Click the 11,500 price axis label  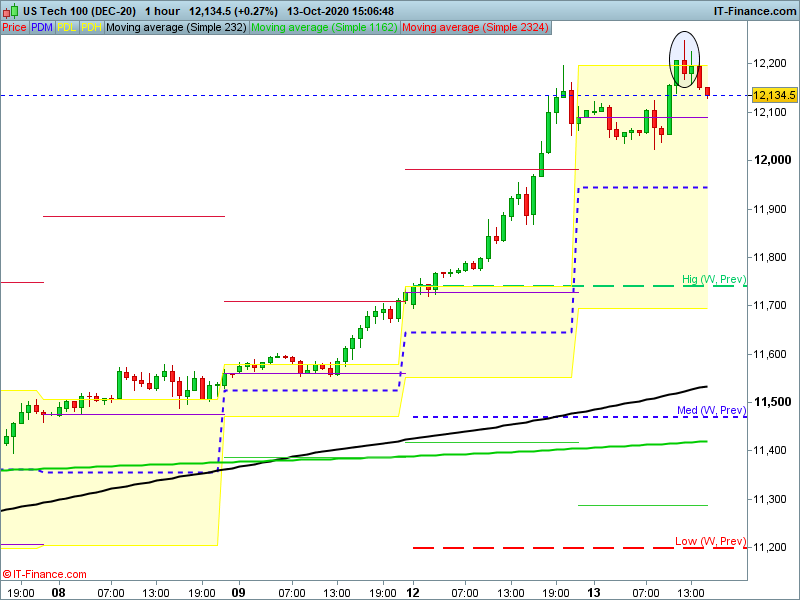(772, 402)
